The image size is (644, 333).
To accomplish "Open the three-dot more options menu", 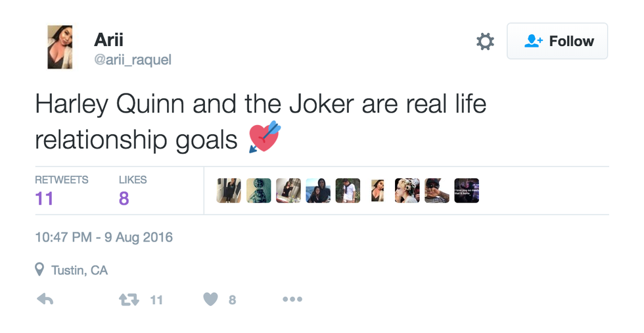I will tap(292, 299).
